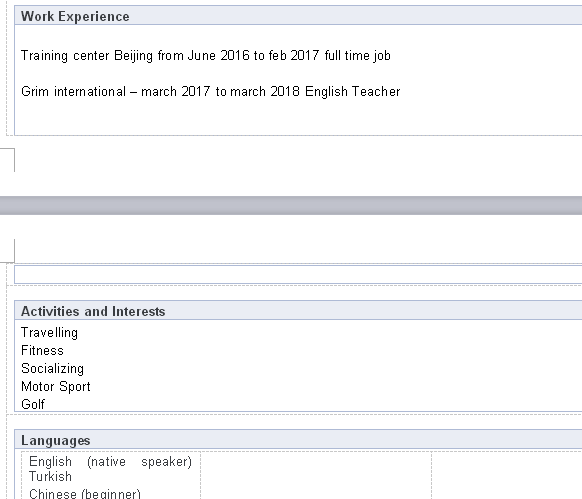
Task: Click the Grim international English Teacher line
Action: (210, 91)
